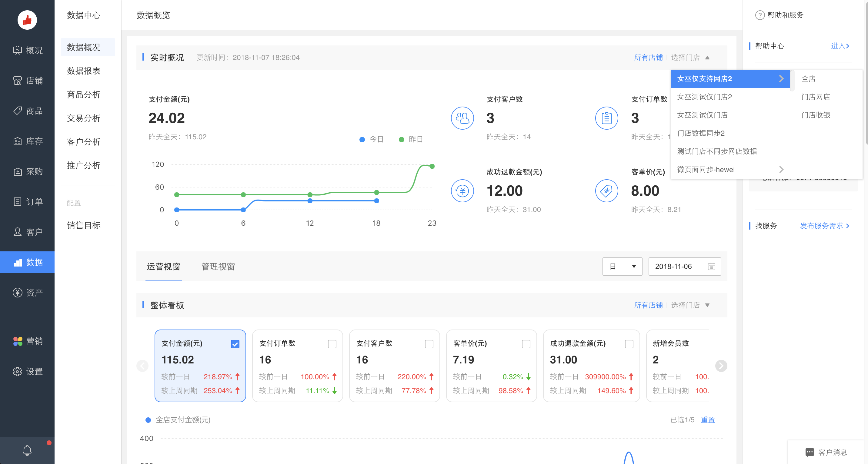The image size is (868, 464).
Task: Toggle the 今日 chart legend
Action: (x=371, y=139)
